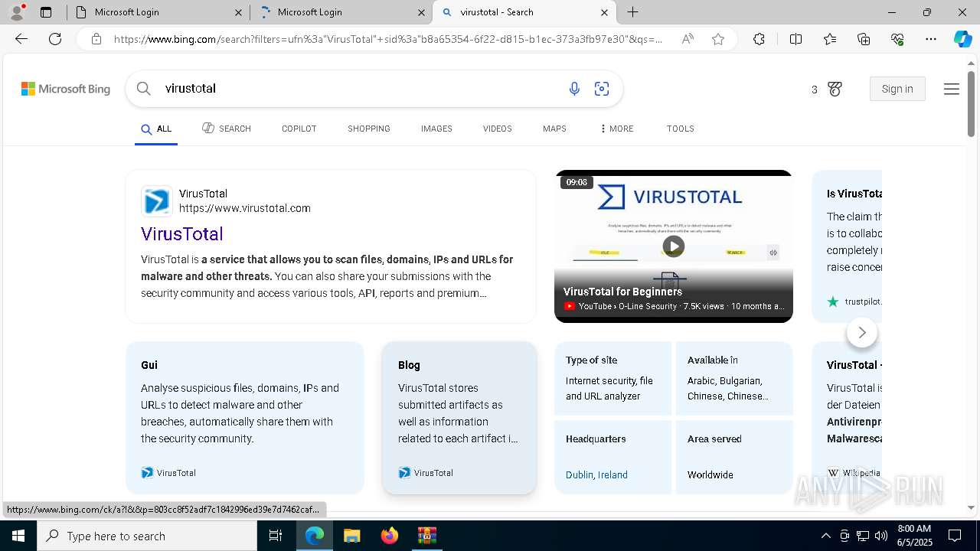Switch to IMAGES tab
980x551 pixels.
[x=436, y=129]
